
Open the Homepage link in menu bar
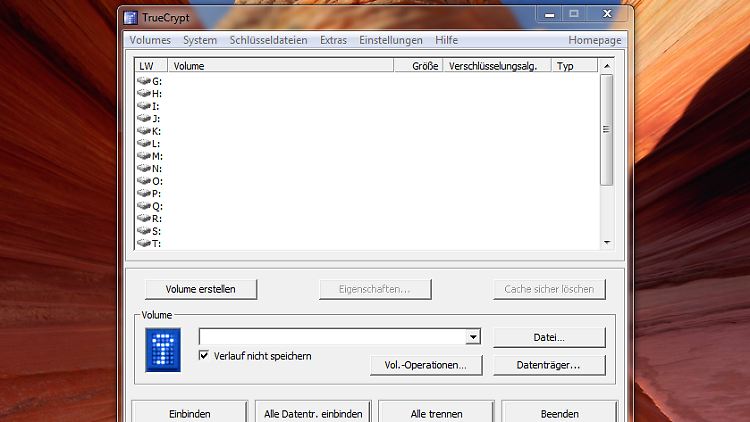pyautogui.click(x=594, y=40)
